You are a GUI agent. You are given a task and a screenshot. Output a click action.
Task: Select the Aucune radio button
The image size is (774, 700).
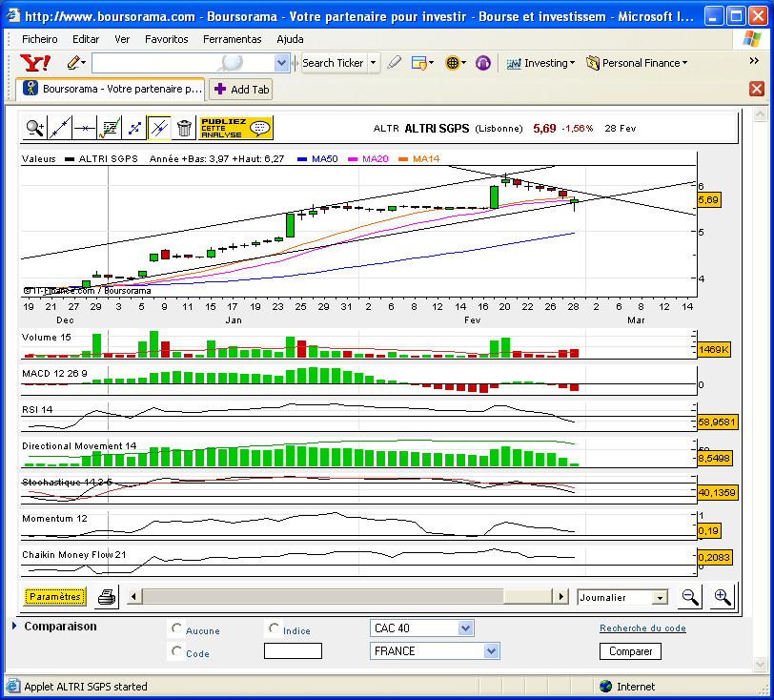point(176,628)
